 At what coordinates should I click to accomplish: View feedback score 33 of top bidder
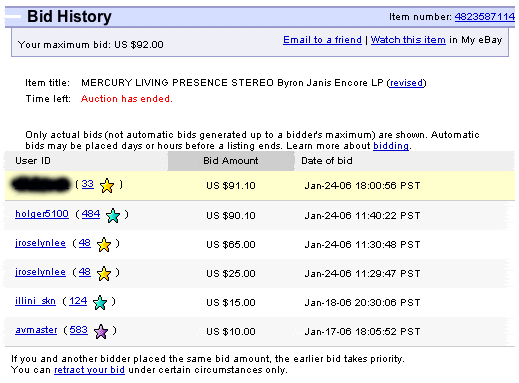(x=88, y=184)
